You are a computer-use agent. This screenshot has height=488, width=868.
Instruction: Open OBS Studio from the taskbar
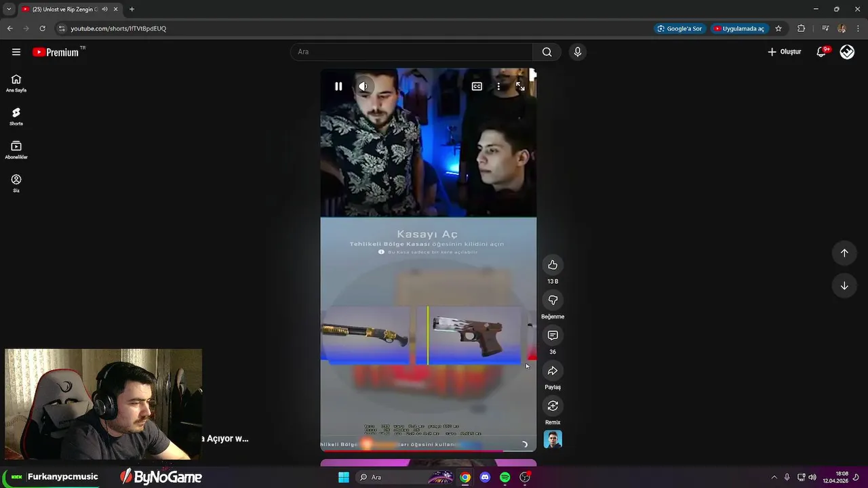pos(525,477)
